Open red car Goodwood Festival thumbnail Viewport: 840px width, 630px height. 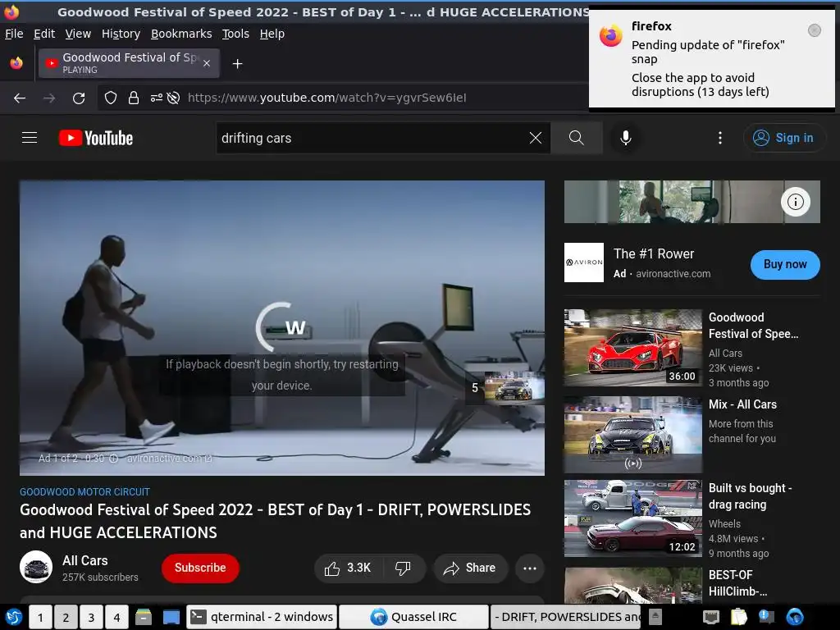pyautogui.click(x=633, y=347)
